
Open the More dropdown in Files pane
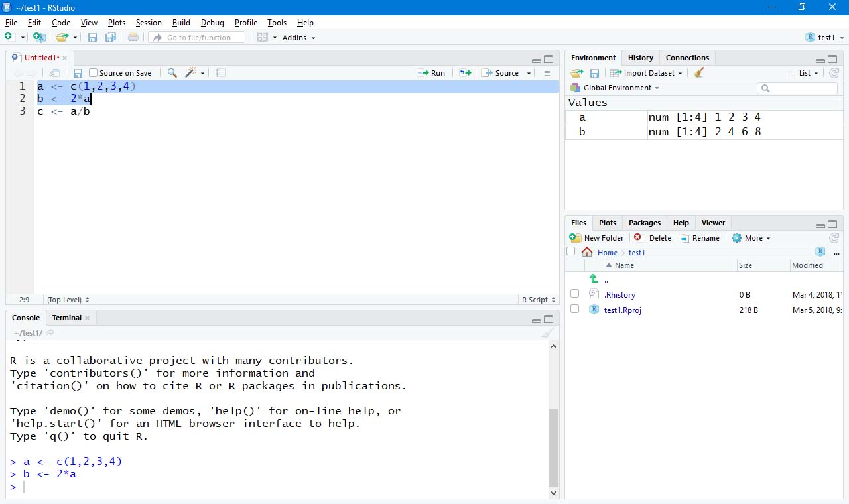[752, 238]
